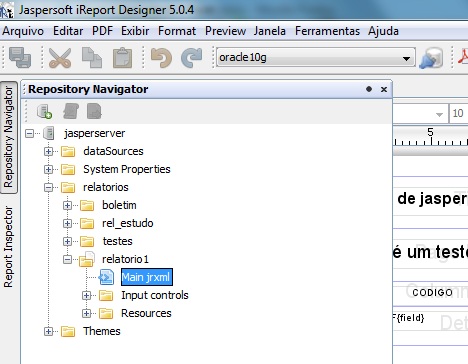Open the Janela menu
468x364 pixels.
point(270,31)
